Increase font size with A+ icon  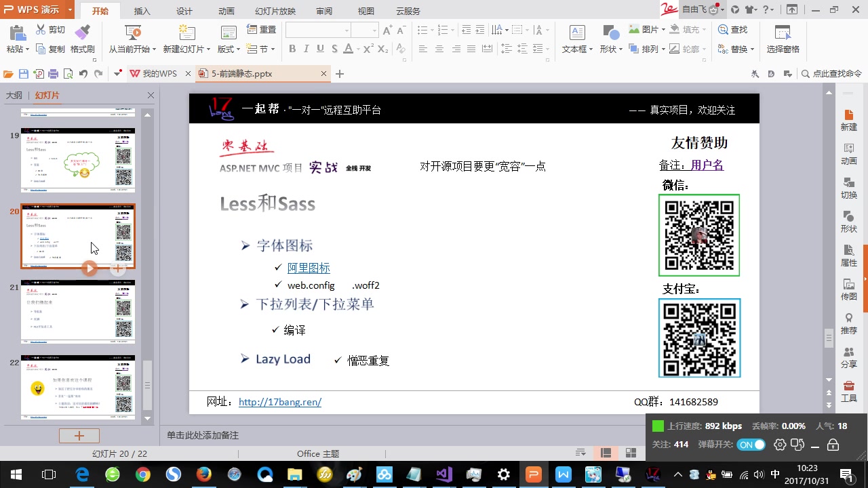pos(388,30)
